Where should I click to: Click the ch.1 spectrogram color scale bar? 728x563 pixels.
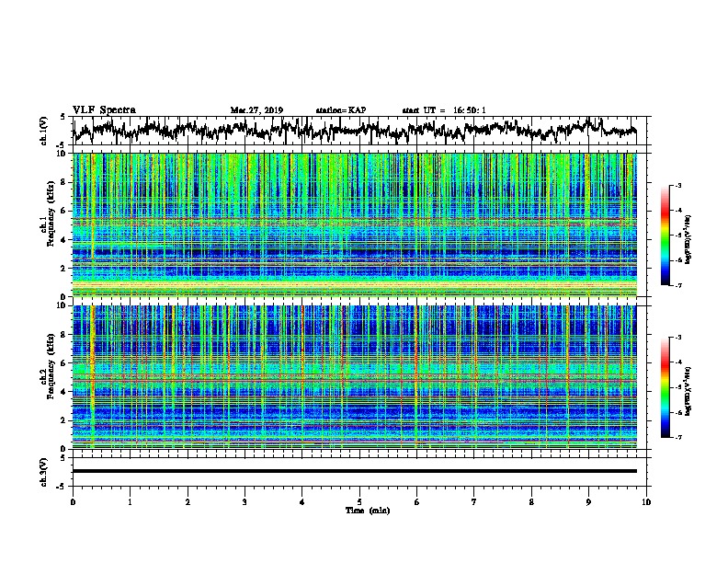click(x=665, y=236)
